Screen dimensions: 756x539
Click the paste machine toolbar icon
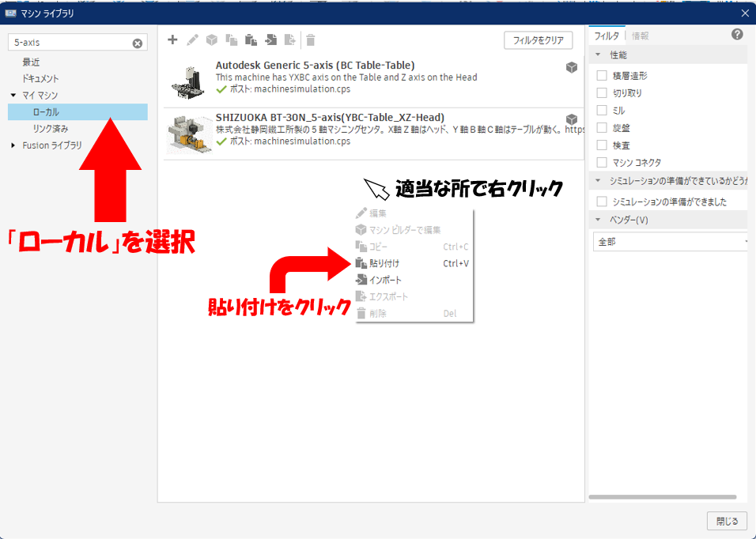(x=251, y=40)
